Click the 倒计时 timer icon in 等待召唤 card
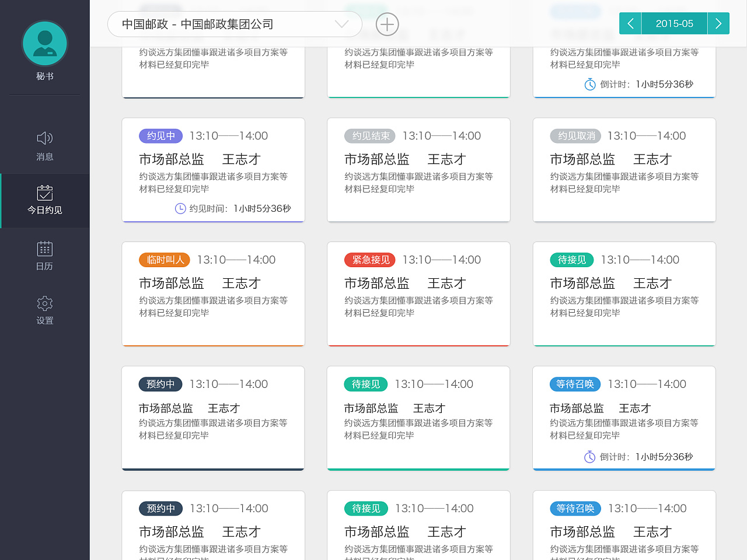 pyautogui.click(x=589, y=457)
